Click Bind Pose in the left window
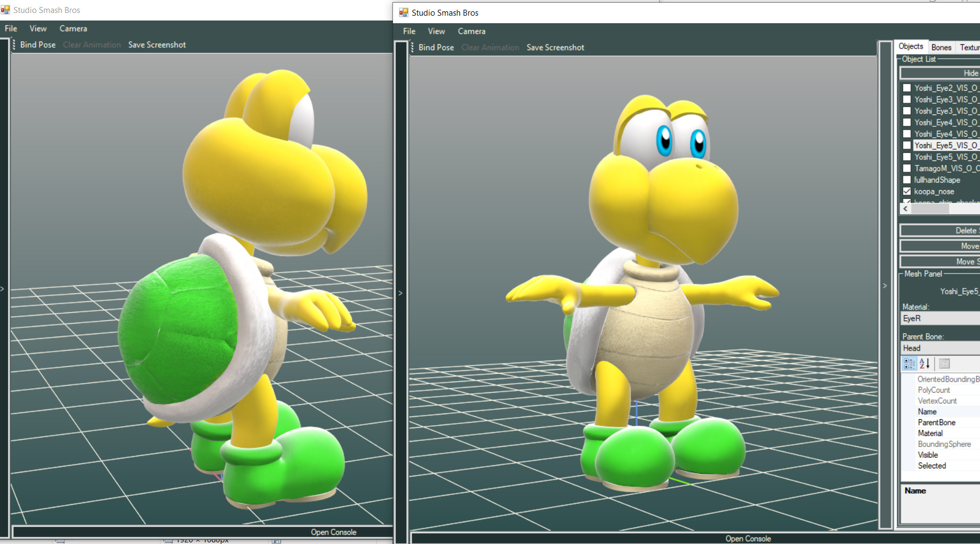The image size is (980, 544). click(x=37, y=45)
